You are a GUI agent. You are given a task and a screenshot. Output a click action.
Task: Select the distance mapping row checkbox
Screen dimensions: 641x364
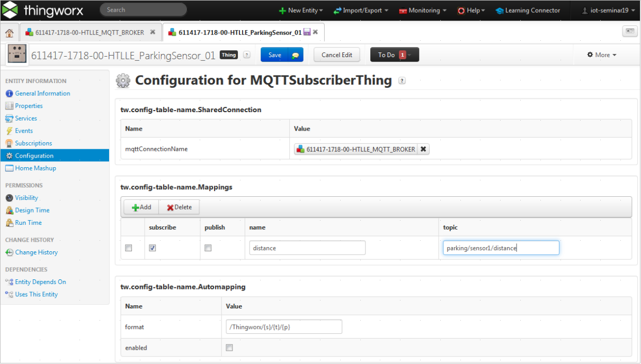coord(128,248)
